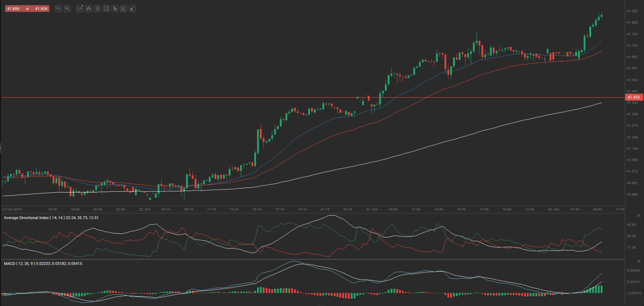Click the chart snapshot image icon
Viewport: 644px width, 306px height.
click(106, 9)
